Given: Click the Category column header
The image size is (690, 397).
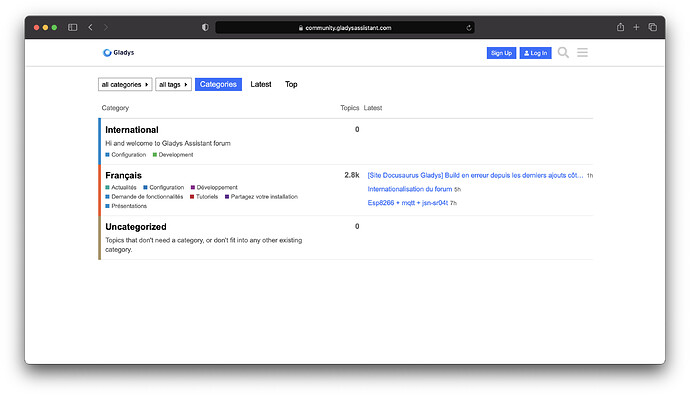Looking at the screenshot, I should pyautogui.click(x=115, y=108).
